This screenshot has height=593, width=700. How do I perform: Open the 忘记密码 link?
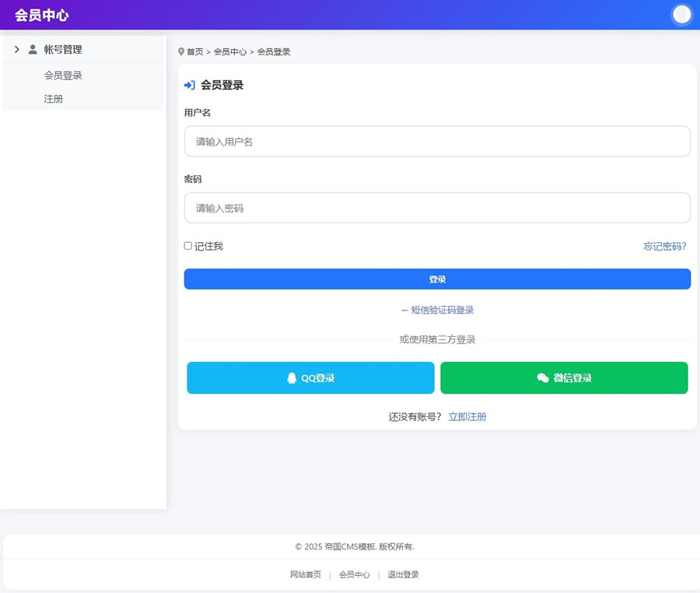[x=665, y=246]
